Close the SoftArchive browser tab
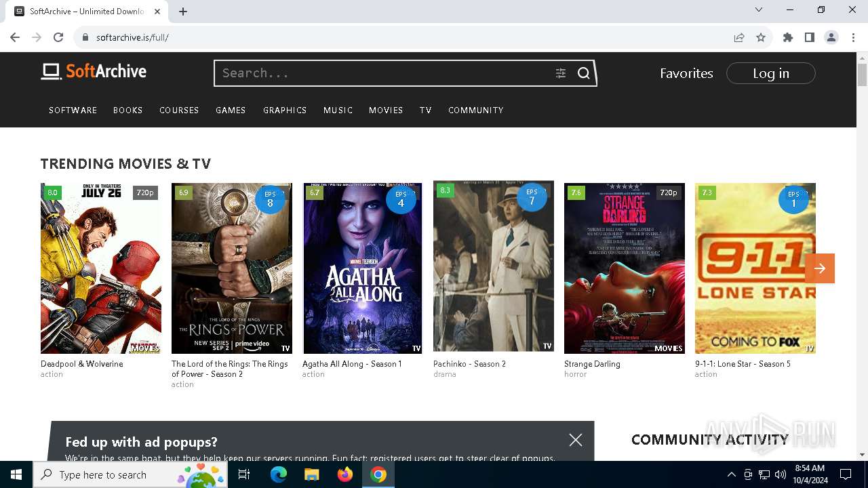The image size is (868, 488). [x=157, y=12]
